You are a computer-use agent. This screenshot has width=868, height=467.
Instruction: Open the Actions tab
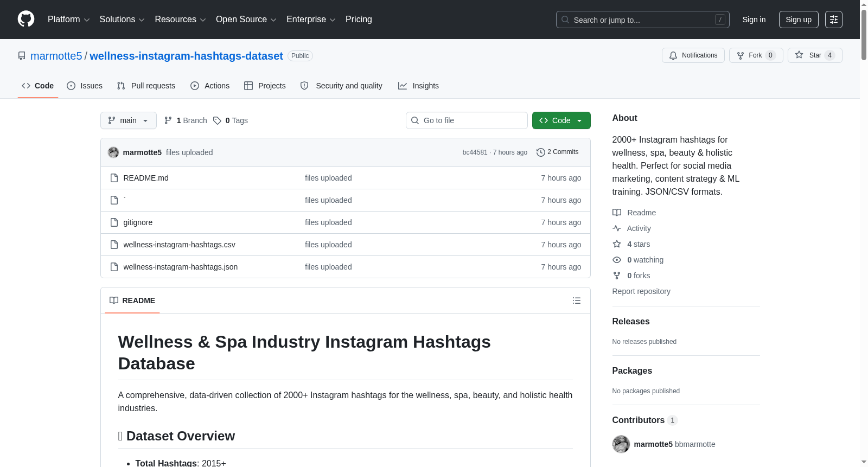210,86
